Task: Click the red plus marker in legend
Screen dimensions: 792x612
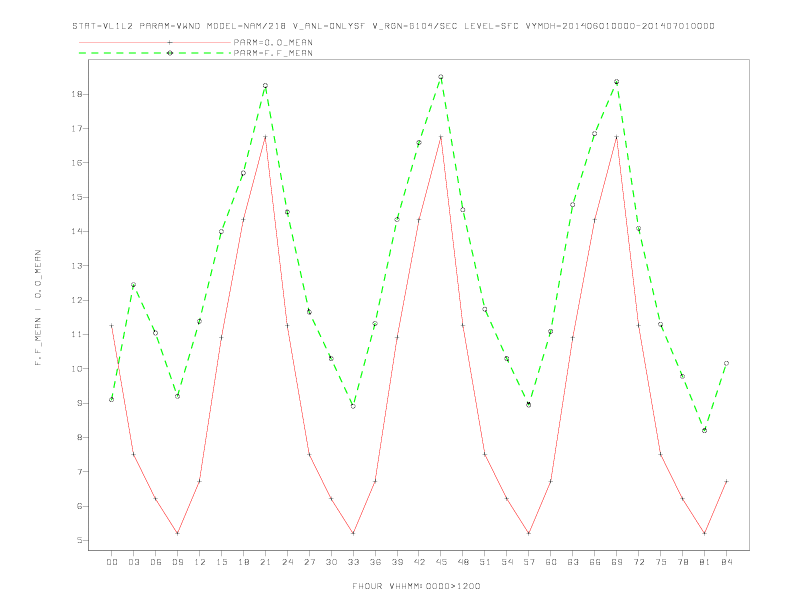Action: [170, 42]
